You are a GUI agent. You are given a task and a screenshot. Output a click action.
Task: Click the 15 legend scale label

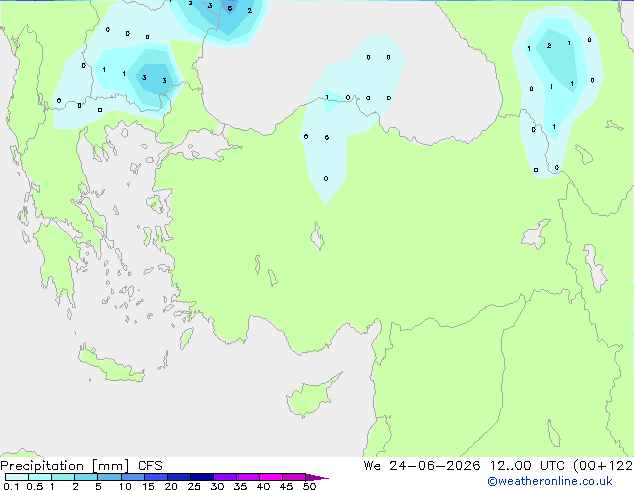coord(148,486)
